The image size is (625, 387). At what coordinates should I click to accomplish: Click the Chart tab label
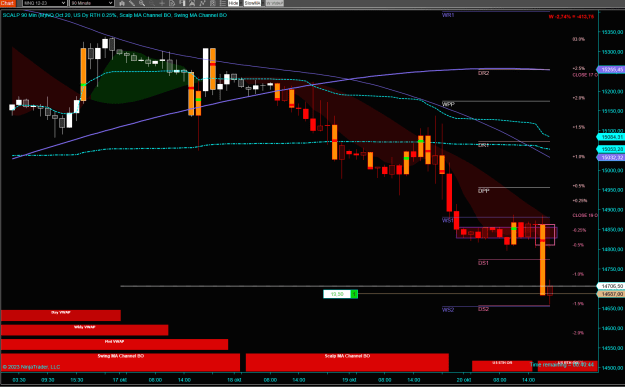tap(7, 3)
